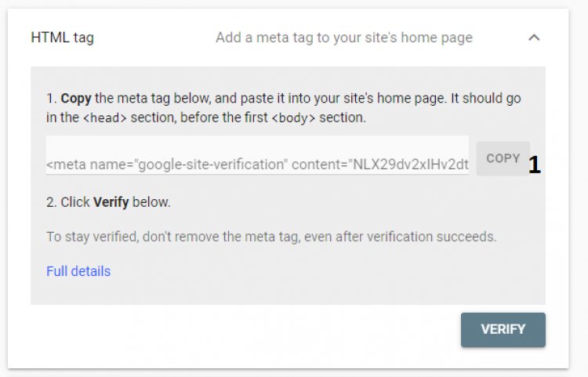Image resolution: width=588 pixels, height=377 pixels.
Task: Click the 'Click Verify below' step line
Action: pyautogui.click(x=108, y=201)
